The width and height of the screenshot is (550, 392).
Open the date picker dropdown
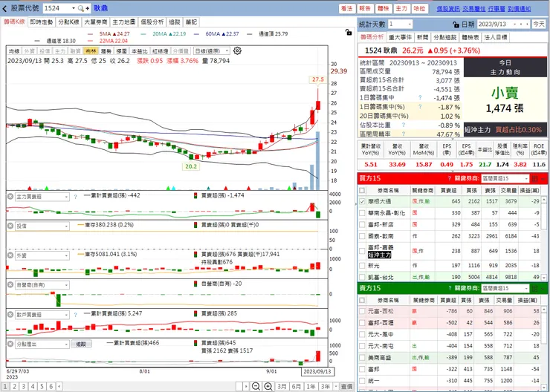(514, 24)
